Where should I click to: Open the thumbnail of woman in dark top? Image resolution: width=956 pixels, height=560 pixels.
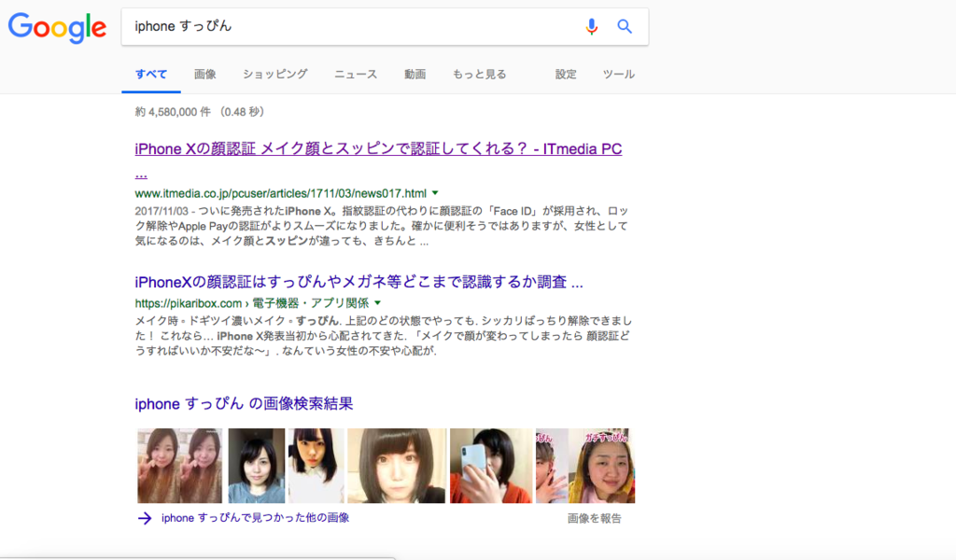[256, 466]
